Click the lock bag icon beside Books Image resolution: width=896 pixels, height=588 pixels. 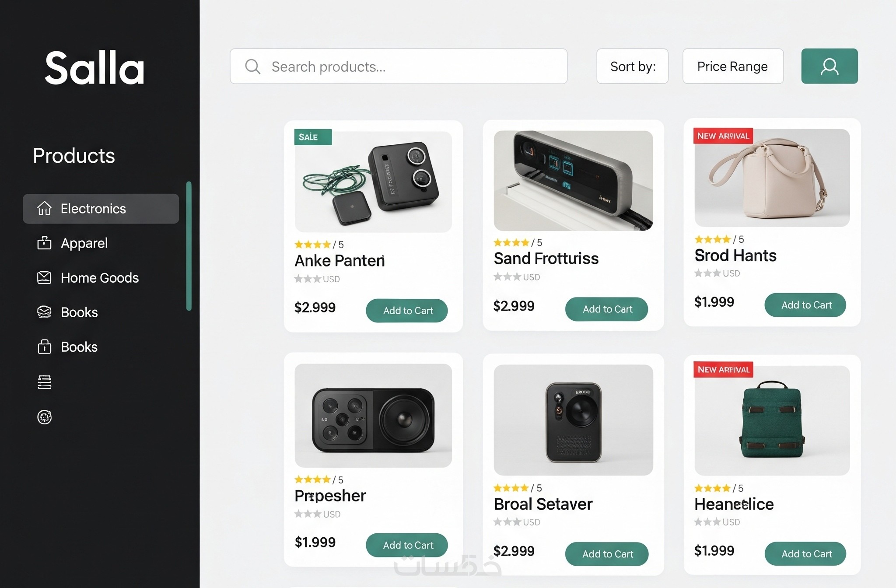pyautogui.click(x=44, y=346)
